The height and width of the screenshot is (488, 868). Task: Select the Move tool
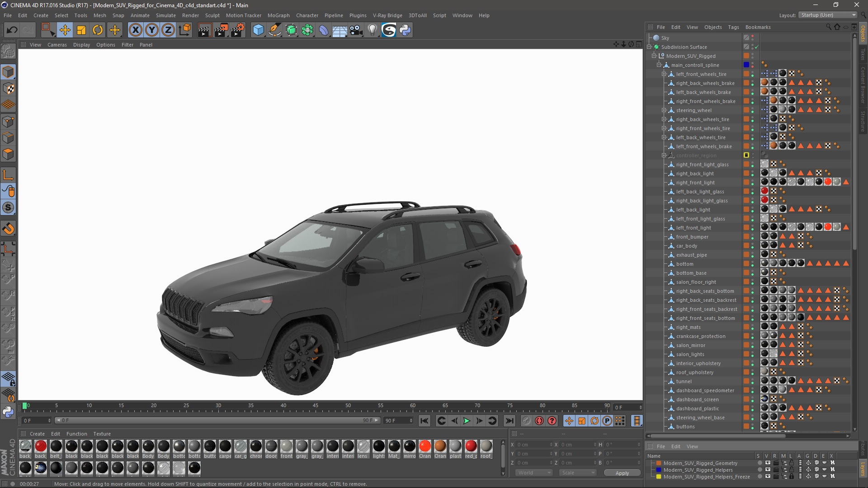pyautogui.click(x=65, y=30)
